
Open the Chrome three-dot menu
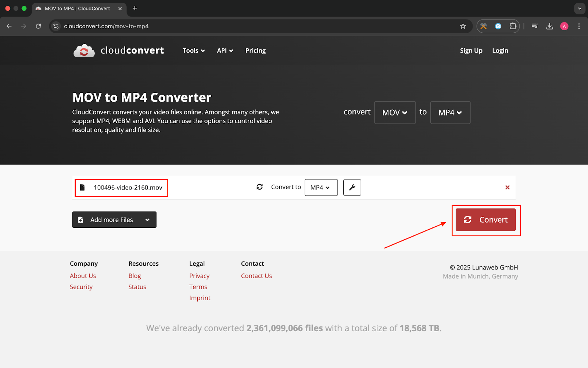pyautogui.click(x=579, y=26)
